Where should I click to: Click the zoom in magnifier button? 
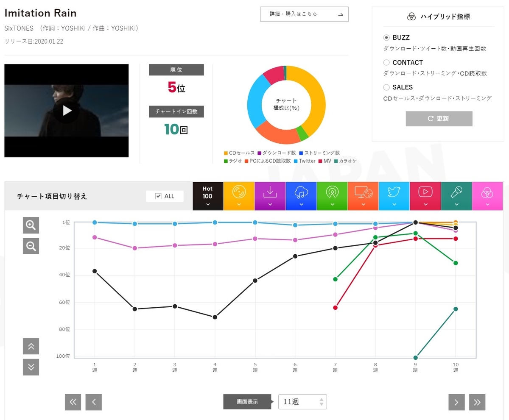31,225
